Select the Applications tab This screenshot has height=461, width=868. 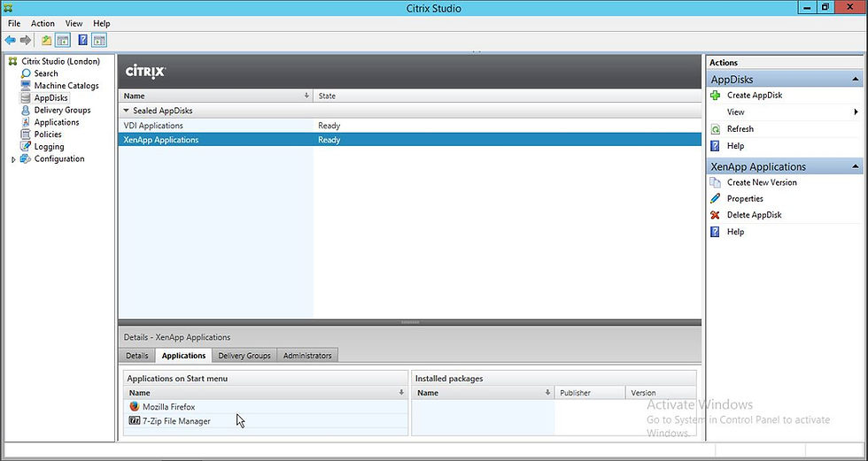click(184, 356)
